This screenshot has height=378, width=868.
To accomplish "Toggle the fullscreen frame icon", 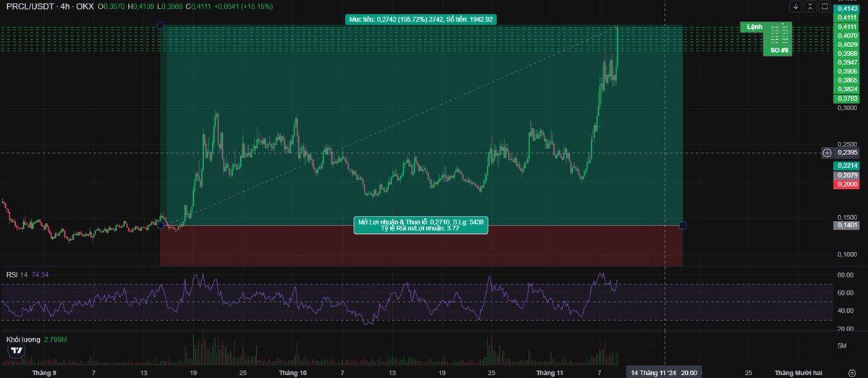I will pos(825,7).
